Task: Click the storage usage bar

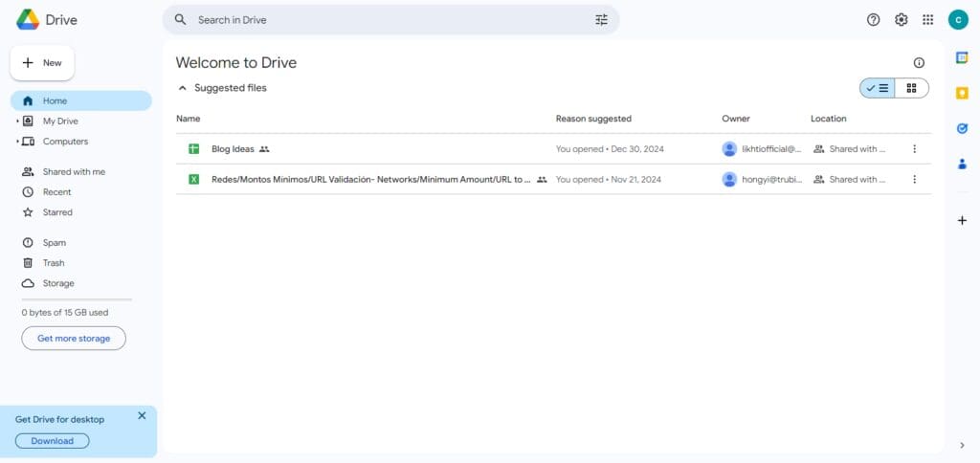Action: click(77, 300)
